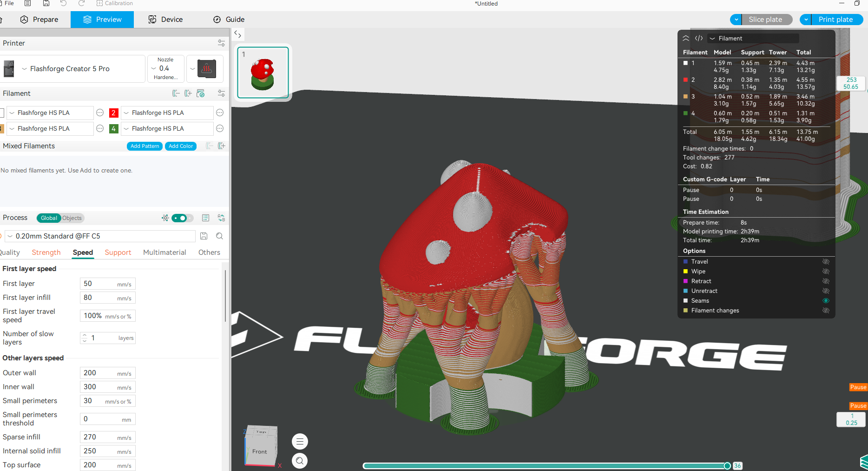Open the bed plate type dropdown
This screenshot has height=471, width=868.
[204, 69]
